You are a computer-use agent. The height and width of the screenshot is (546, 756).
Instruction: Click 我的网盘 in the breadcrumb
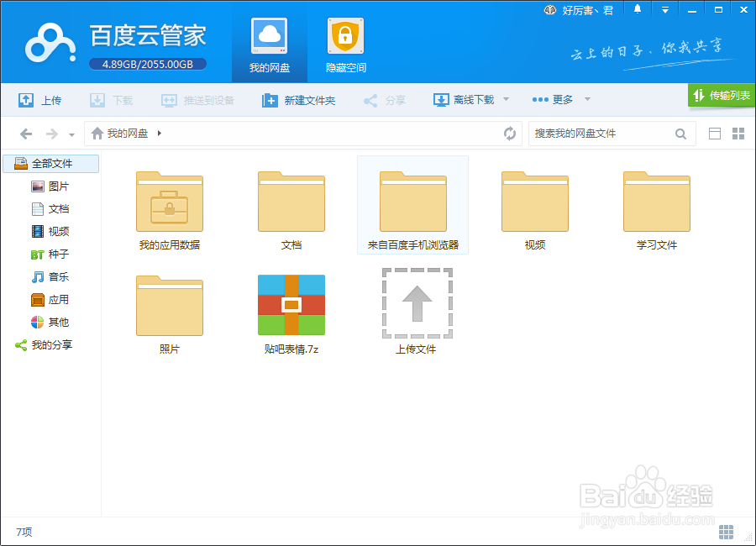pos(128,133)
